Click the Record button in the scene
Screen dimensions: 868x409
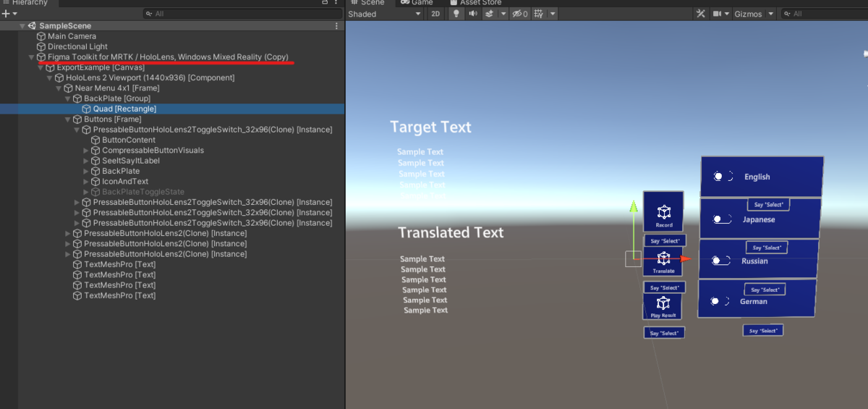[663, 212]
